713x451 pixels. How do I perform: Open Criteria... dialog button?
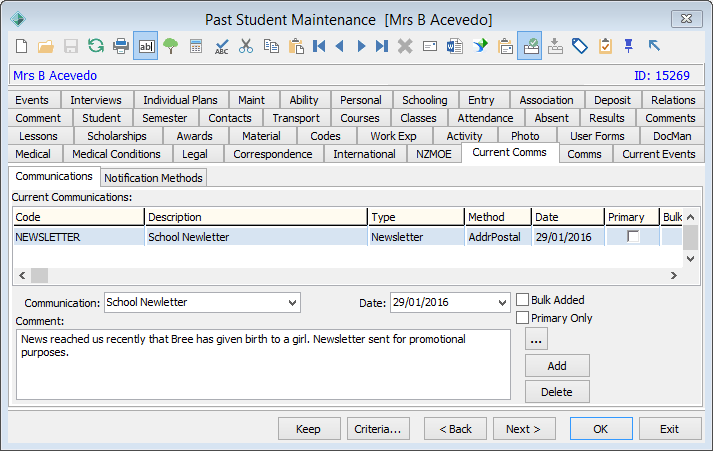378,429
